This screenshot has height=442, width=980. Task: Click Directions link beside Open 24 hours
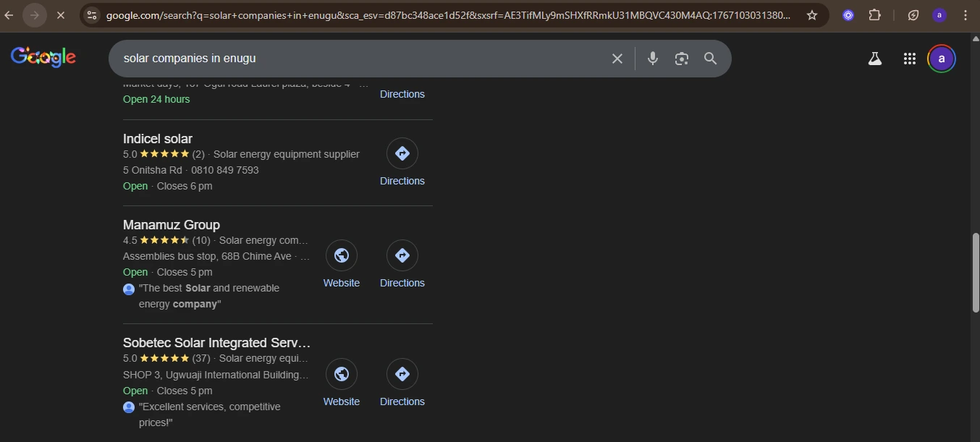coord(402,94)
